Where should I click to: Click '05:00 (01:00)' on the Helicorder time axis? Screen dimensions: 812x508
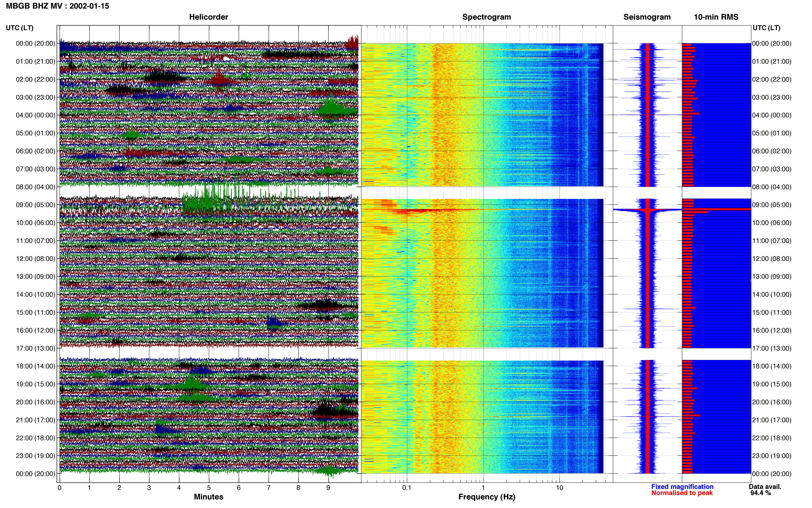click(36, 133)
